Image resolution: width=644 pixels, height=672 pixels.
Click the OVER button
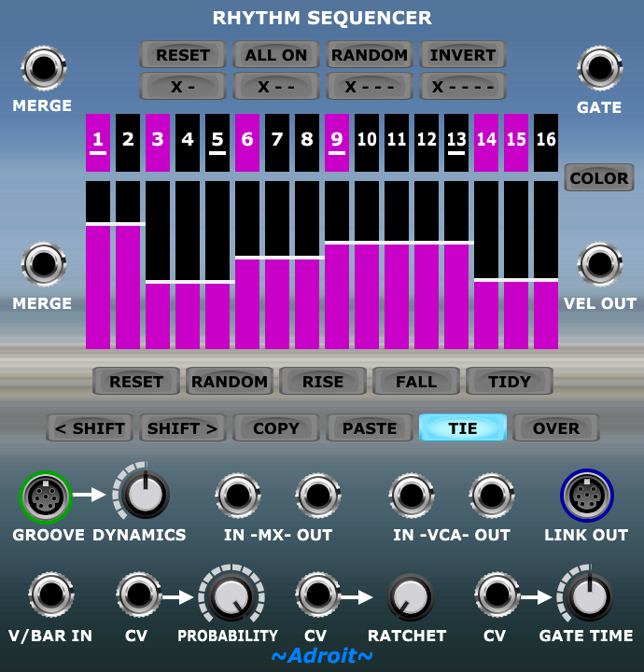tap(556, 427)
